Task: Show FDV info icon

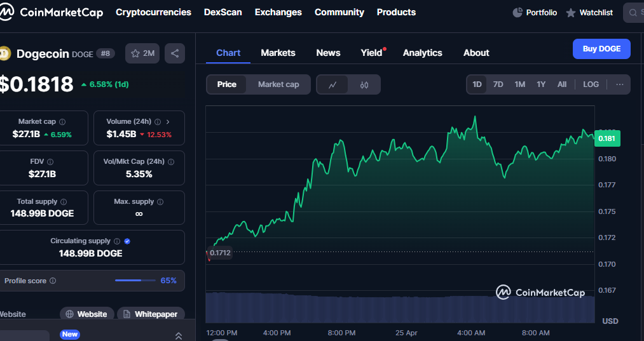Action: (x=50, y=162)
